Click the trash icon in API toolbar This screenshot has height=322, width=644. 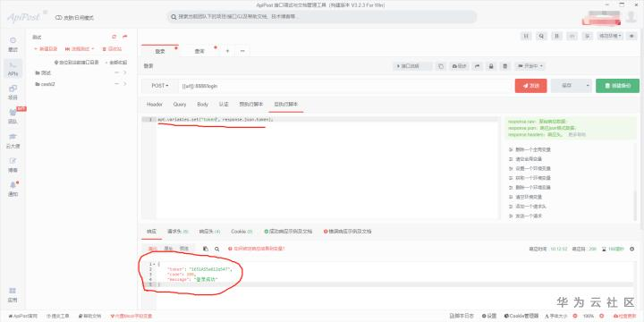(505, 66)
